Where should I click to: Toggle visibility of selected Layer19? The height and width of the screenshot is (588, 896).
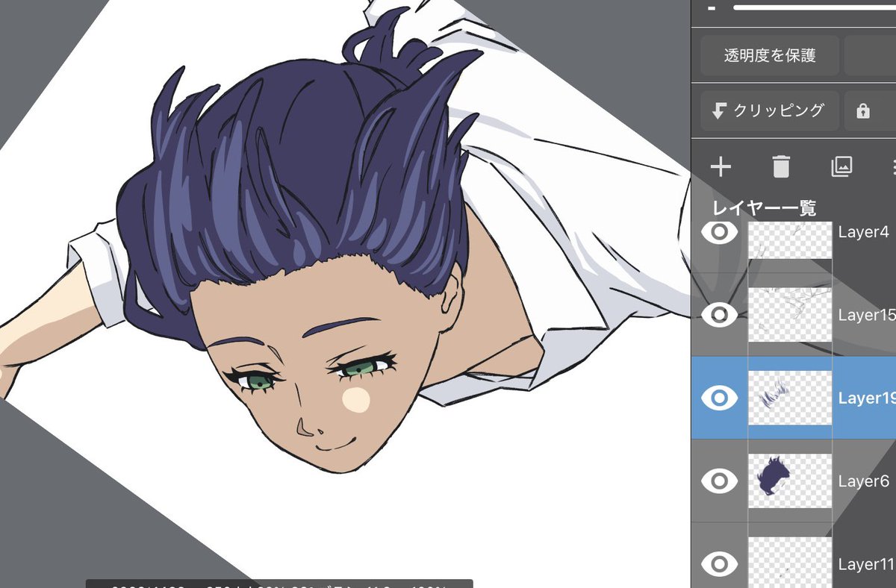pyautogui.click(x=719, y=398)
